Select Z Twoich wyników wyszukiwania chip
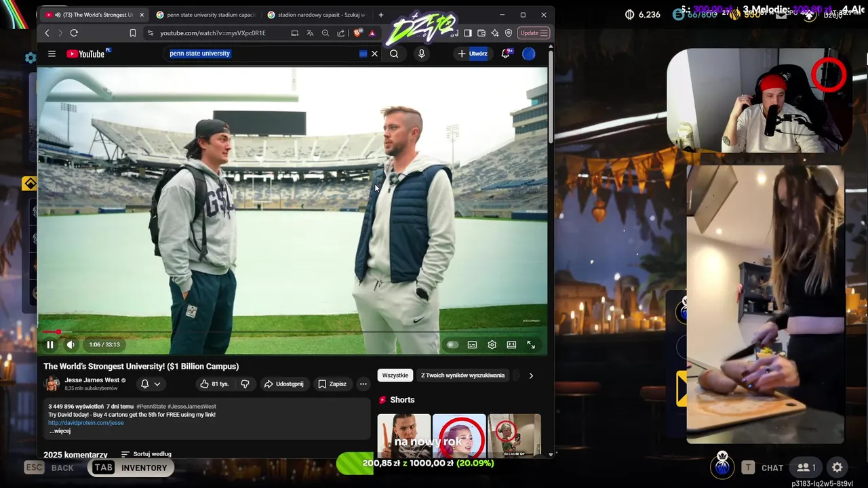868x488 pixels. 463,375
